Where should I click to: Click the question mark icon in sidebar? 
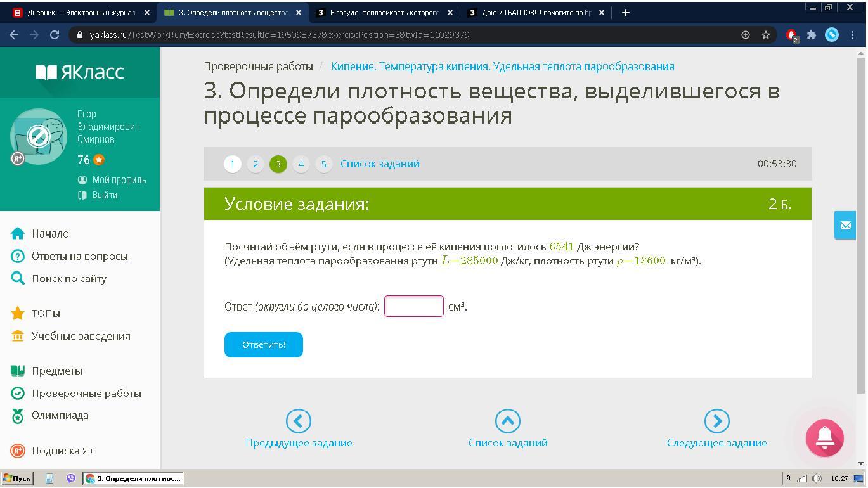click(x=18, y=256)
